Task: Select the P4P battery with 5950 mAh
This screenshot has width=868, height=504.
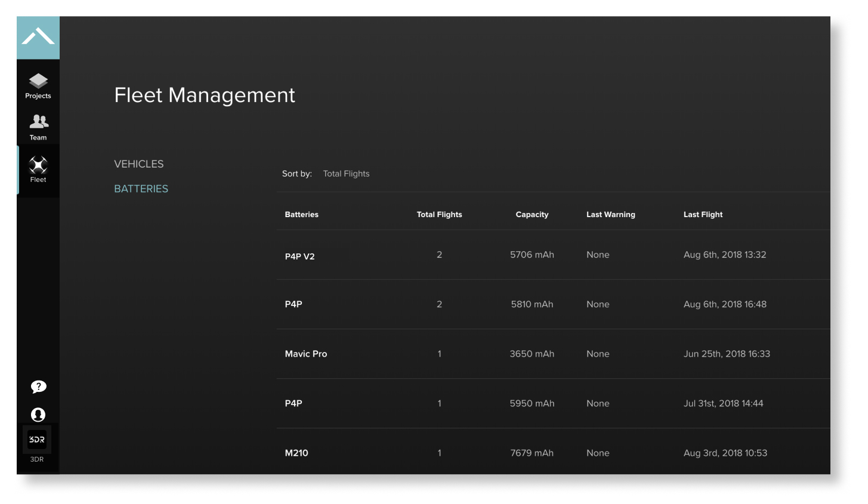Action: tap(554, 404)
